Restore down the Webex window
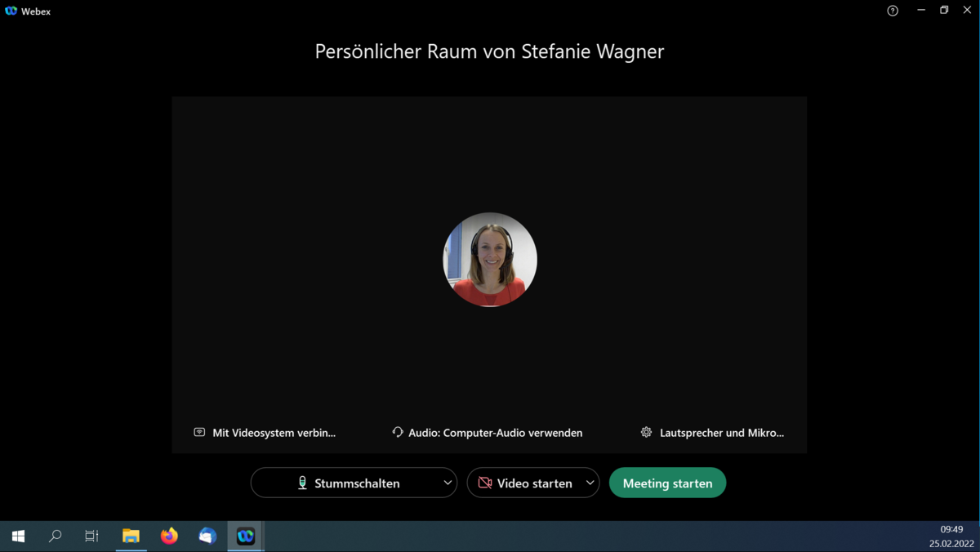Screen dimensions: 980x552 point(944,11)
